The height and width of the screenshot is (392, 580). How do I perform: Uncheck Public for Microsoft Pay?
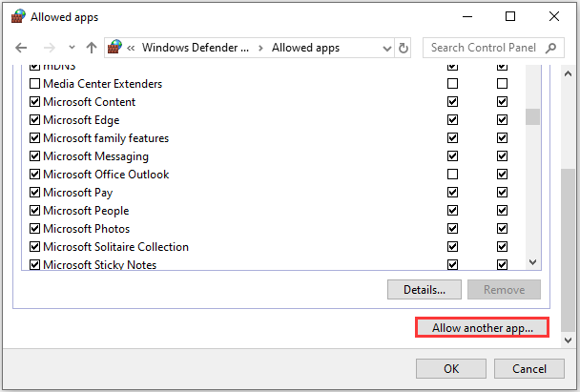point(502,193)
